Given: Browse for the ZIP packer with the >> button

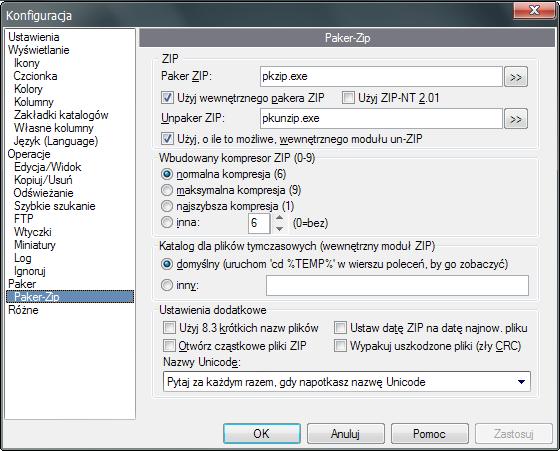Looking at the screenshot, I should (x=516, y=77).
